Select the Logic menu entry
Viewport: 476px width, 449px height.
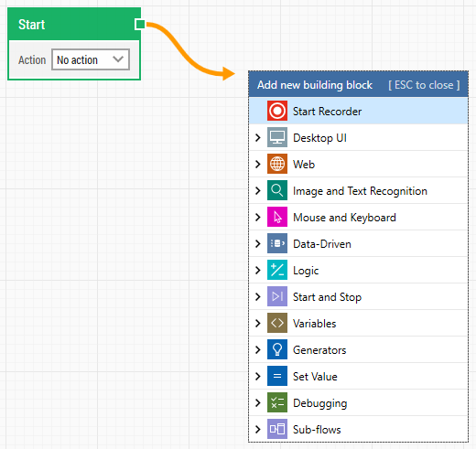(359, 270)
